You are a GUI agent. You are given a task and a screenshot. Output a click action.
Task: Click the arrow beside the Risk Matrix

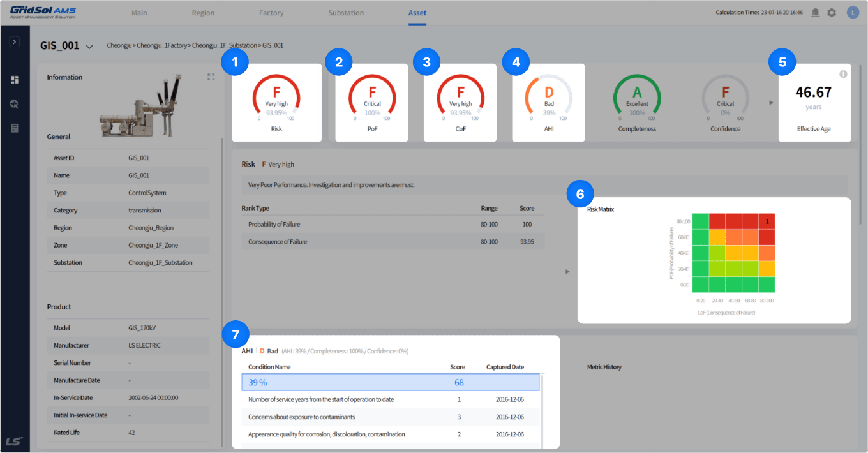pyautogui.click(x=568, y=272)
